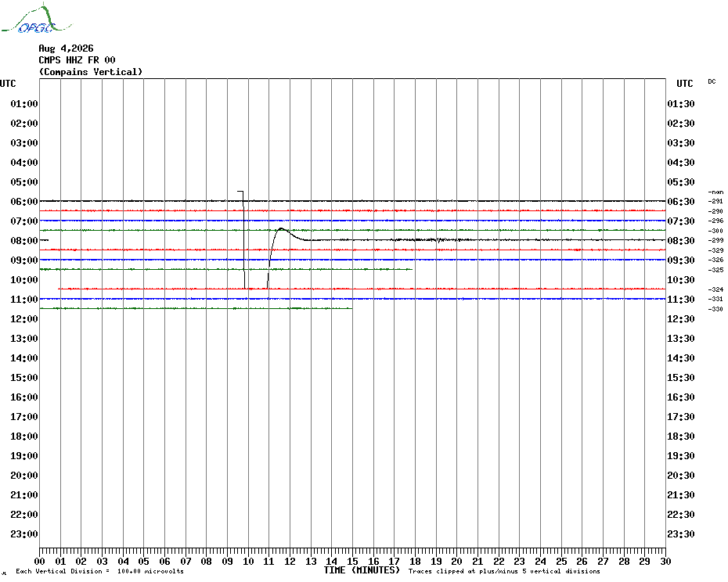Click the '06:00' hour label
This screenshot has width=728, height=582.
pyautogui.click(x=24, y=201)
